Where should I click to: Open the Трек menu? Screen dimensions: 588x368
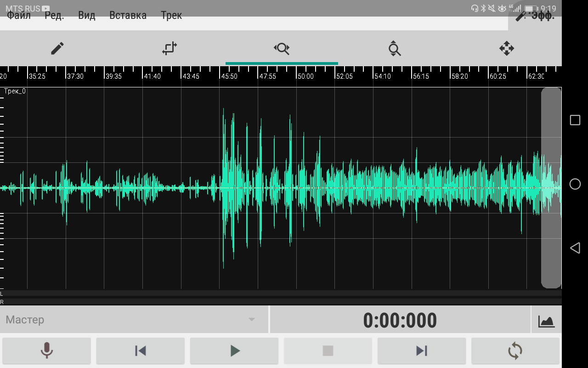171,16
